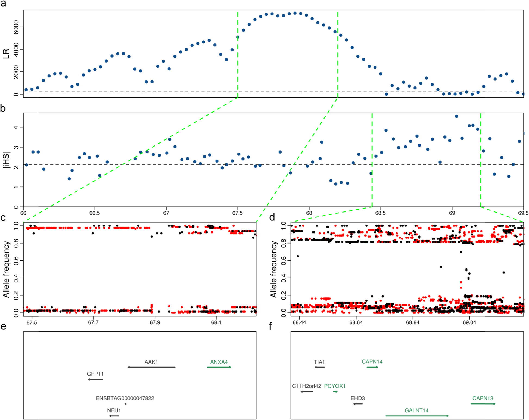Image resolution: width=529 pixels, height=420 pixels.
Task: Click the 67.9 tick label in panel c
Action: [x=155, y=322]
